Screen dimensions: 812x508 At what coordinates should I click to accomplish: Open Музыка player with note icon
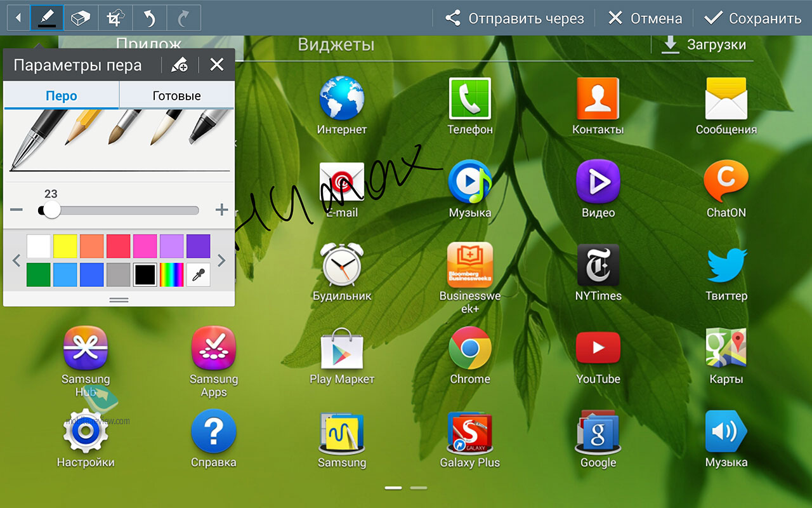pyautogui.click(x=470, y=189)
